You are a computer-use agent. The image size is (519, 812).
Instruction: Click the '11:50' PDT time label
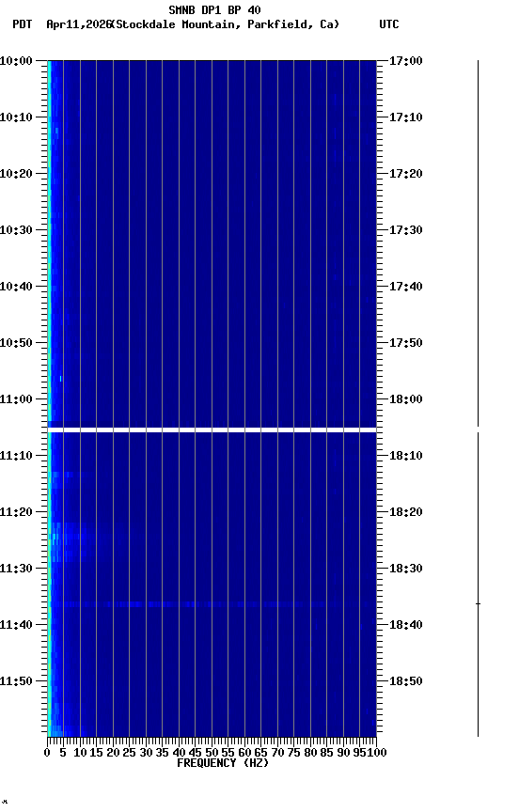click(16, 682)
